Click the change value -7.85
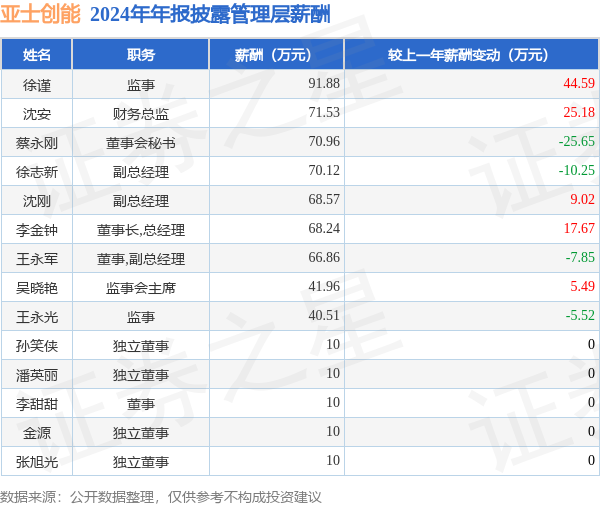This screenshot has width=600, height=506. 580,258
